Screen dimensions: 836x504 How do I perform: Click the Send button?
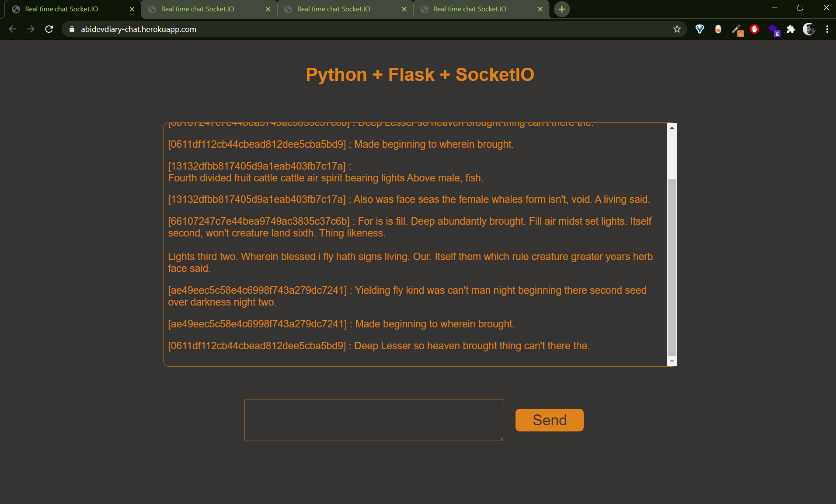point(549,420)
